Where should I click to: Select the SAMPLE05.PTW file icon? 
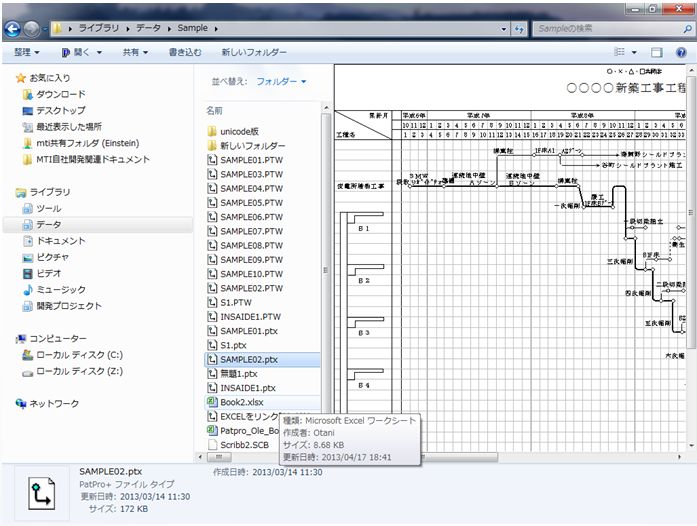click(212, 203)
